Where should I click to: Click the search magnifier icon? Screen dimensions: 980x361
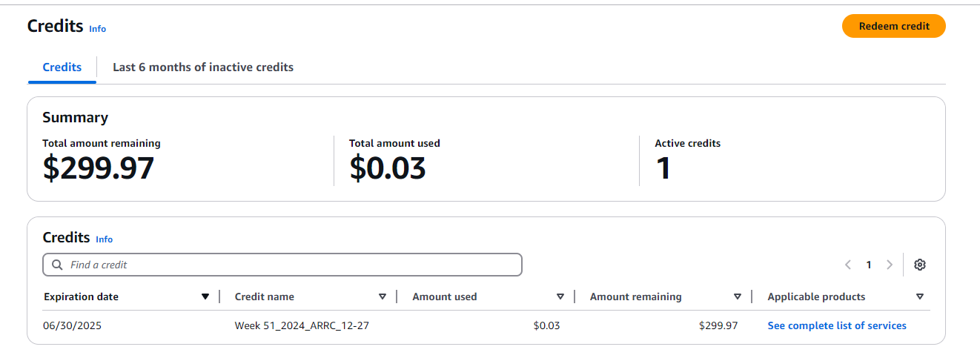point(58,265)
